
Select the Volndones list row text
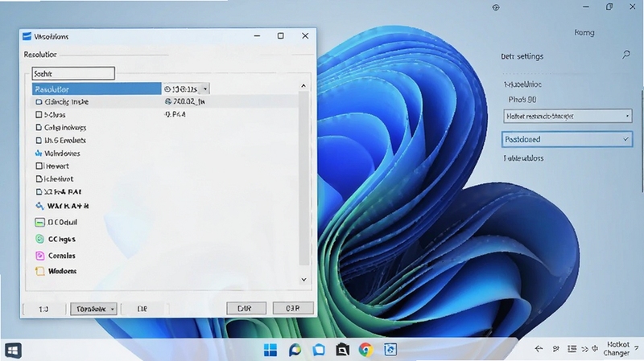(62, 154)
